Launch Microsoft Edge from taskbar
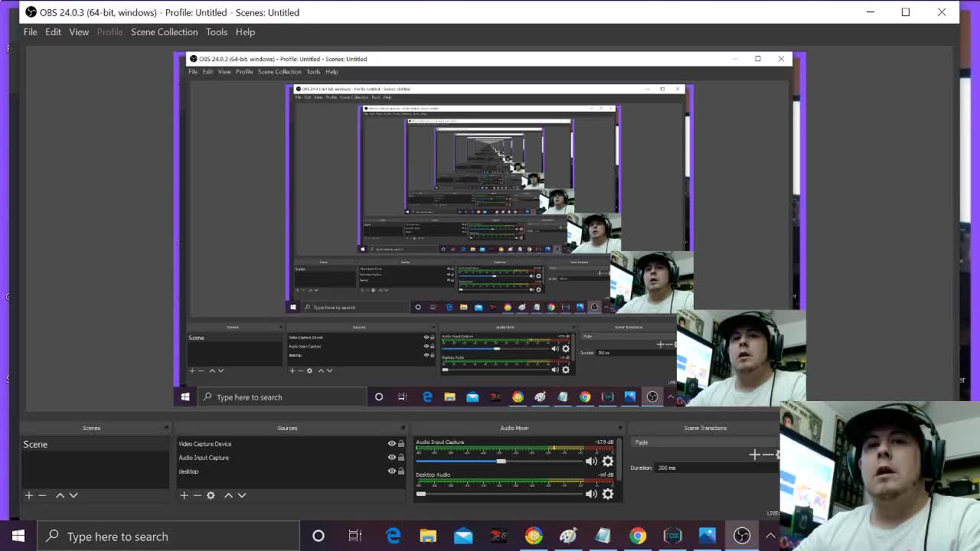The width and height of the screenshot is (980, 551). point(394,536)
